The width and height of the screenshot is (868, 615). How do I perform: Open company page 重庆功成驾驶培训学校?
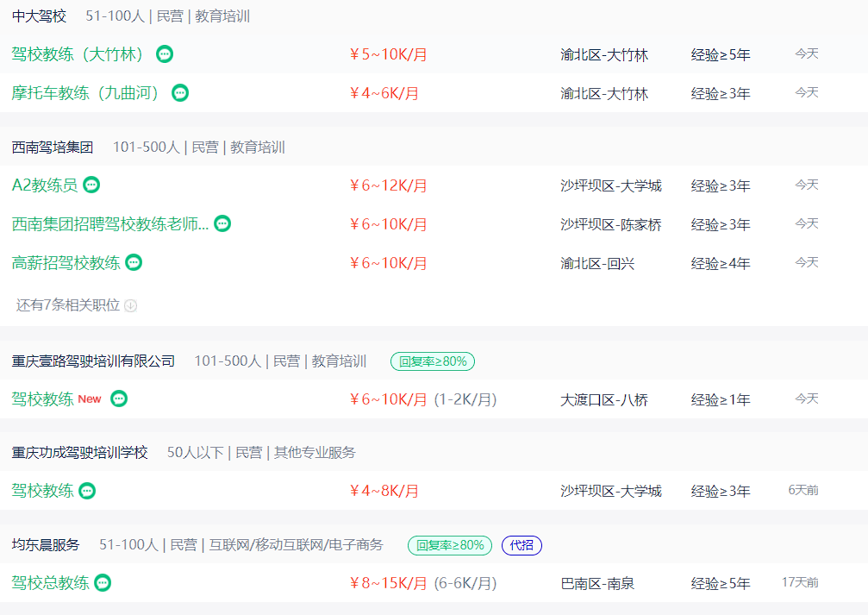(x=79, y=453)
